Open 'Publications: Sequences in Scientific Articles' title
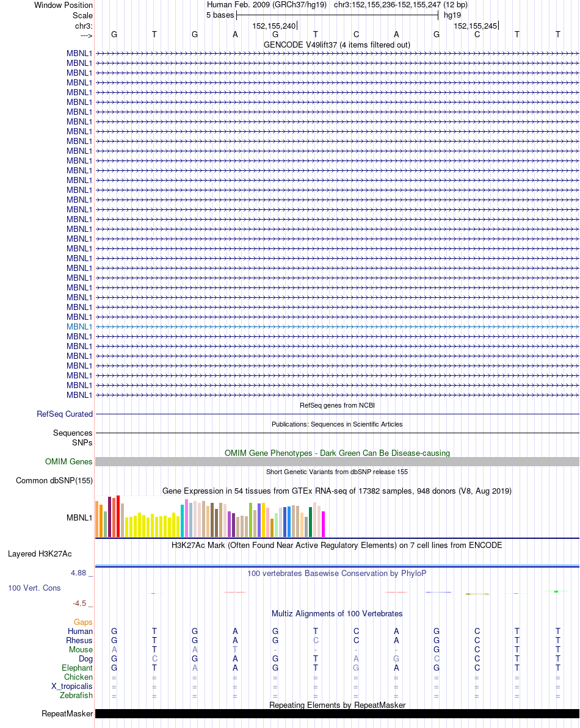 337,424
